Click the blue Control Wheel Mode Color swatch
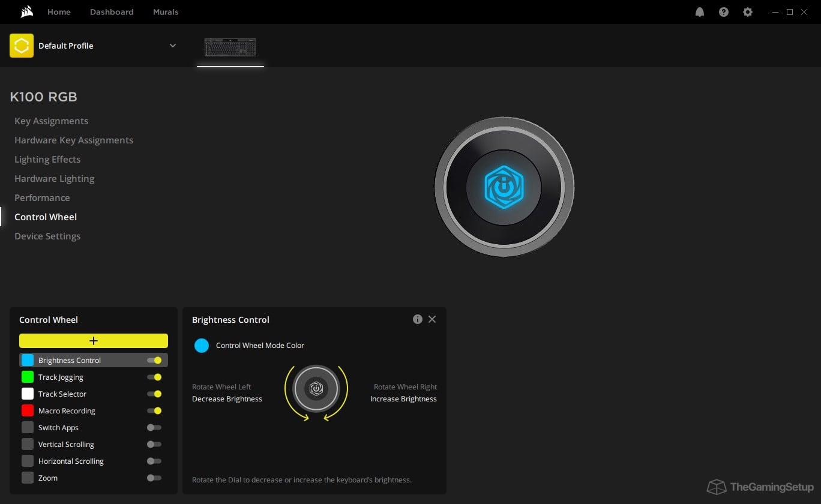Viewport: 821px width, 504px height. pyautogui.click(x=202, y=346)
